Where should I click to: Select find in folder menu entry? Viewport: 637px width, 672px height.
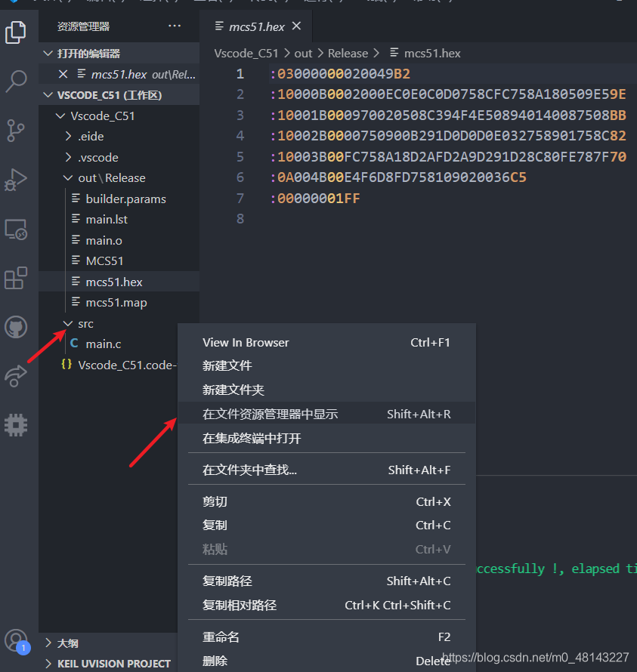326,470
